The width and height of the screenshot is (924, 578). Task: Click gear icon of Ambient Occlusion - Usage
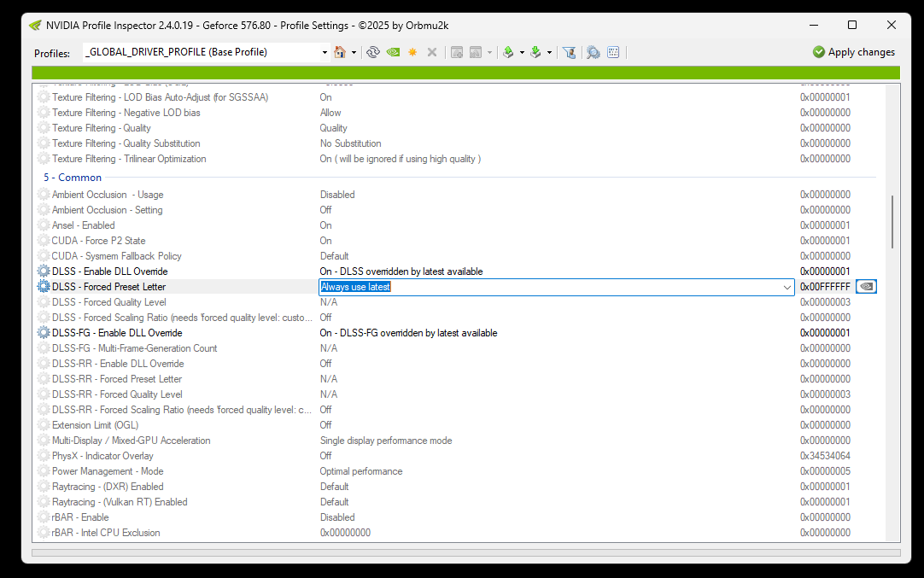44,195
